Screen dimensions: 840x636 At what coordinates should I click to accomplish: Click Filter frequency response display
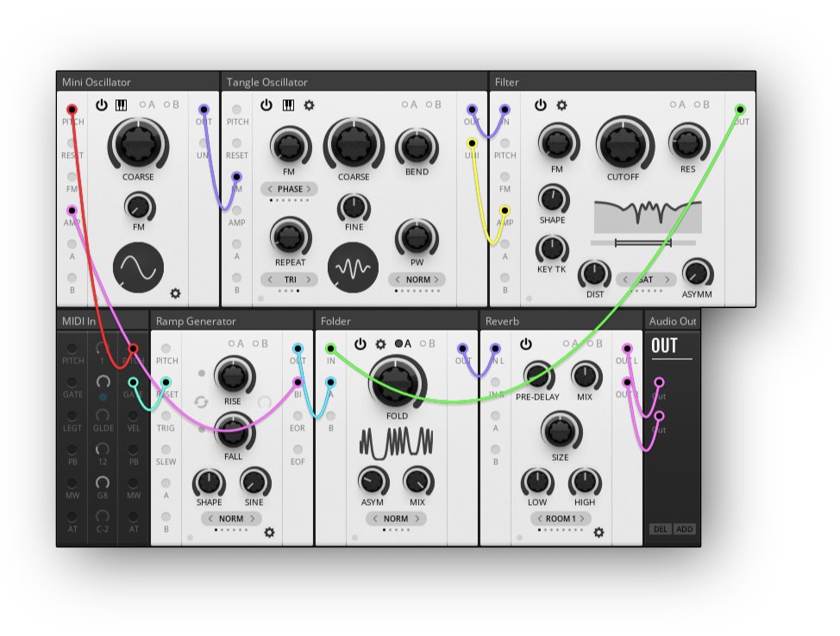[x=648, y=217]
